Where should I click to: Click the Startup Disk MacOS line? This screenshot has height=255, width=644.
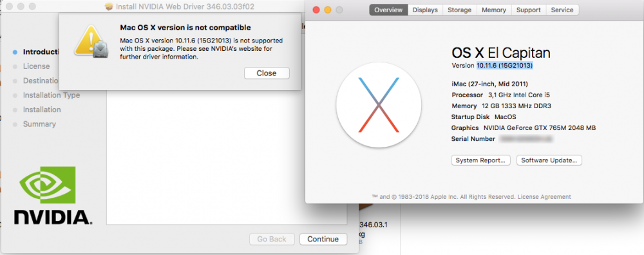pos(484,117)
